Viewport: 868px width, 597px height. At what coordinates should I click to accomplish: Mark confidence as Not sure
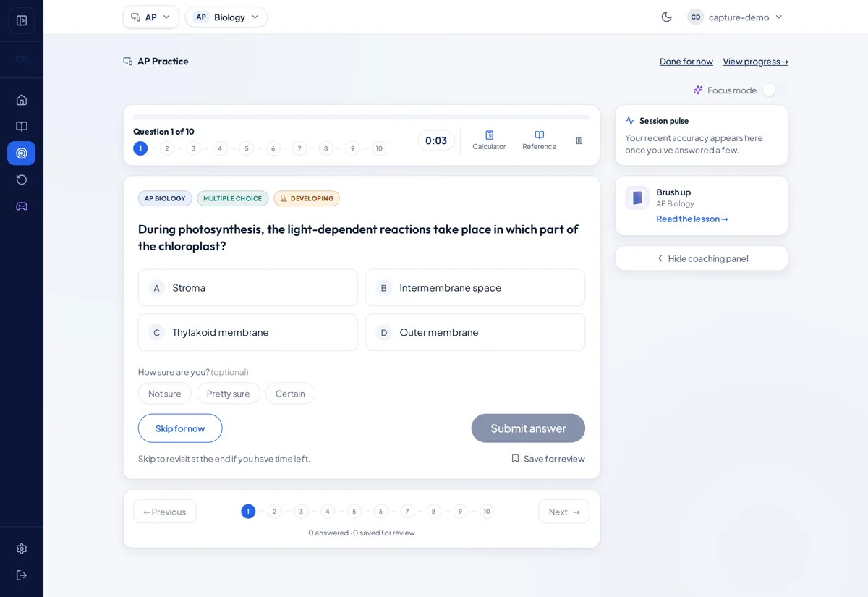pyautogui.click(x=165, y=394)
